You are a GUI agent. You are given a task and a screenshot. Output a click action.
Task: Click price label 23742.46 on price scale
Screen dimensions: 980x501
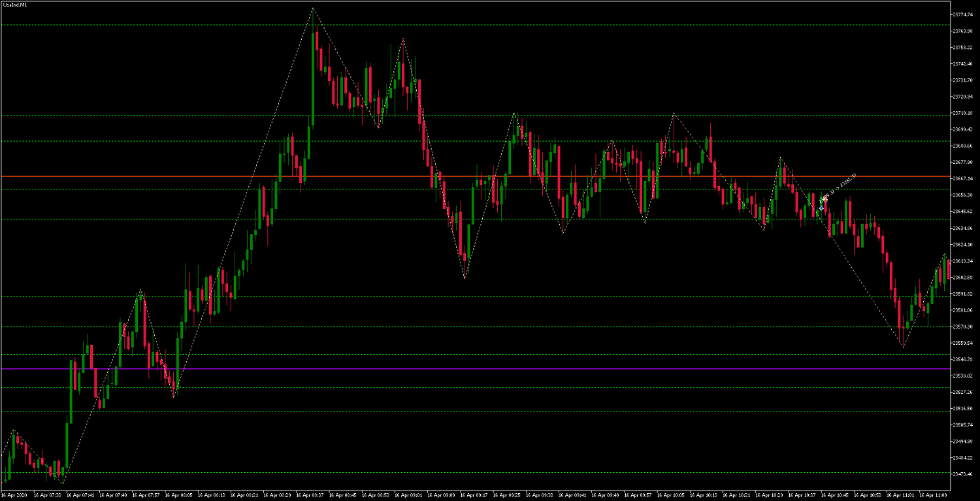[x=963, y=63]
